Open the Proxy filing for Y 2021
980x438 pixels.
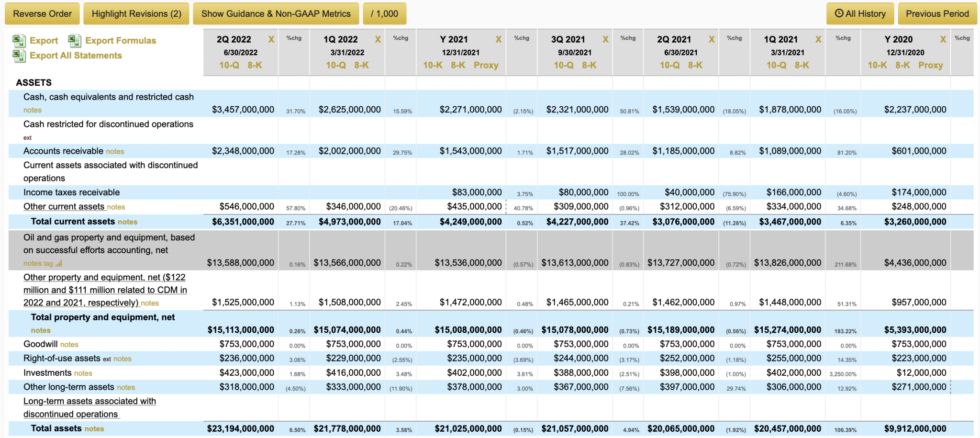click(486, 65)
